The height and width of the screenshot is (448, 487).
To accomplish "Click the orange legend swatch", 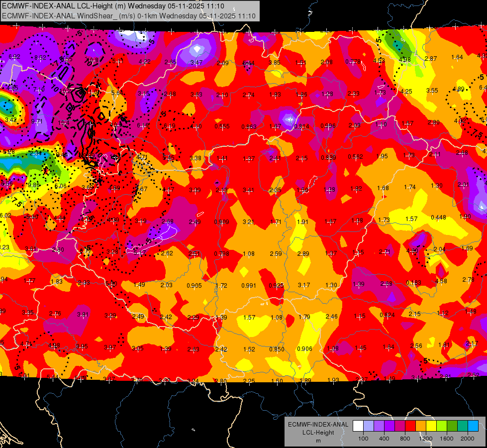I will tap(421, 426).
